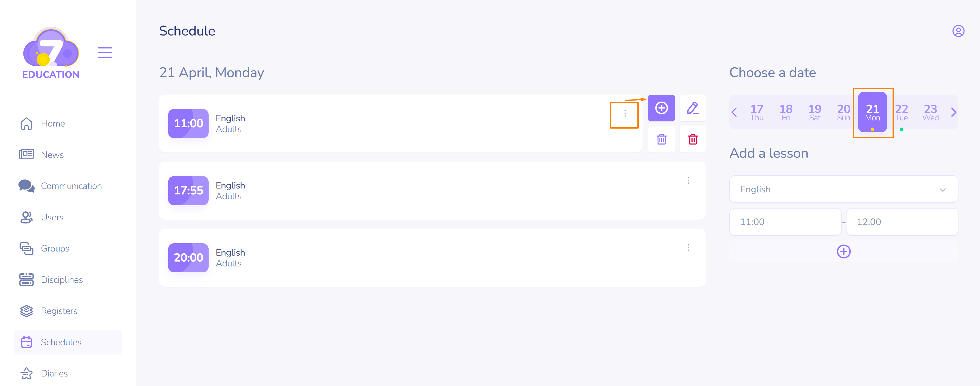Open the Communication menu item

pyautogui.click(x=71, y=186)
